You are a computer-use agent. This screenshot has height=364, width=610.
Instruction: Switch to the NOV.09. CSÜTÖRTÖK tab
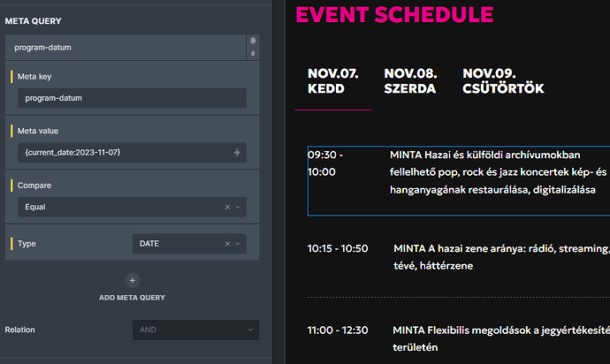tap(503, 81)
